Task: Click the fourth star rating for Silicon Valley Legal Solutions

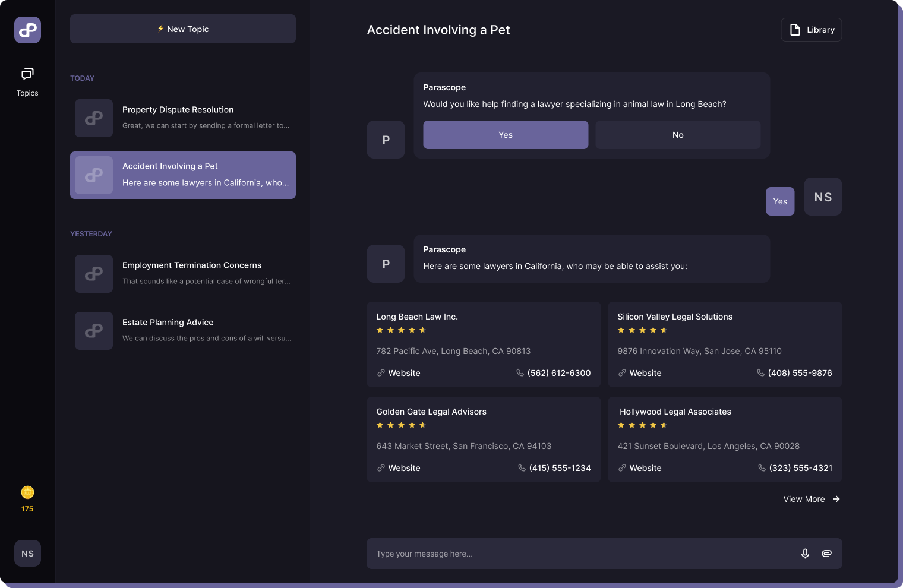Action: tap(652, 330)
